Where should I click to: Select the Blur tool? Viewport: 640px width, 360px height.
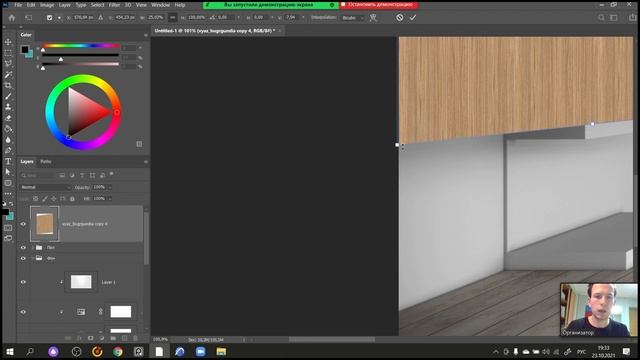click(8, 140)
